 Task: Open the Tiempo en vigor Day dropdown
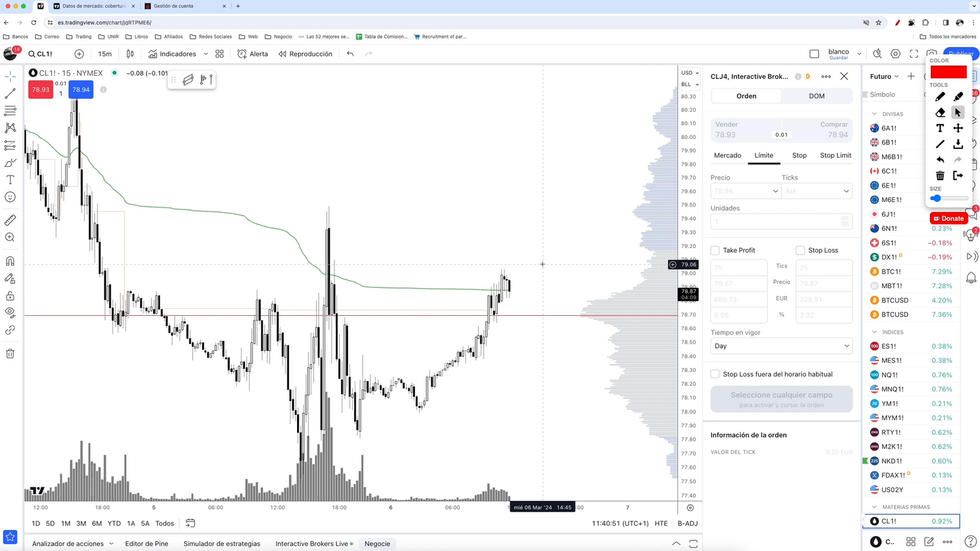pyautogui.click(x=781, y=346)
